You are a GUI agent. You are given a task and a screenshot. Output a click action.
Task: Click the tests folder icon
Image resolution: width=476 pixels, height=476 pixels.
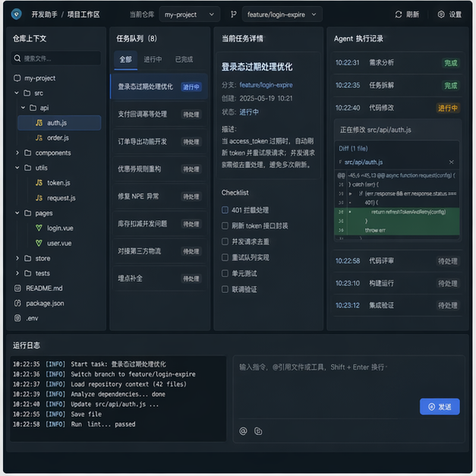pos(27,273)
